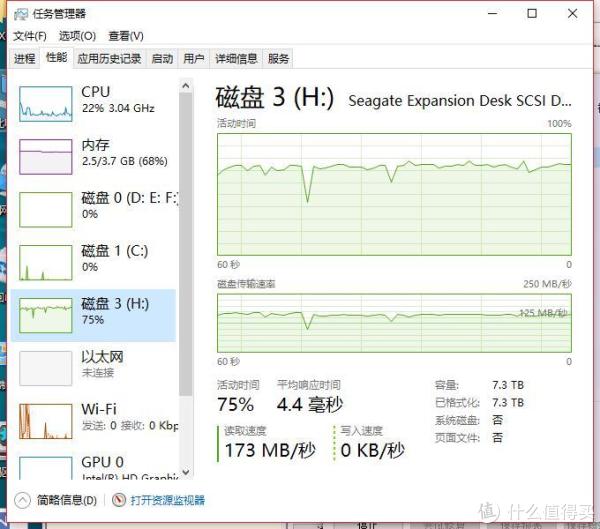600x529 pixels.
Task: Open the 查看(V) menu
Action: (126, 36)
